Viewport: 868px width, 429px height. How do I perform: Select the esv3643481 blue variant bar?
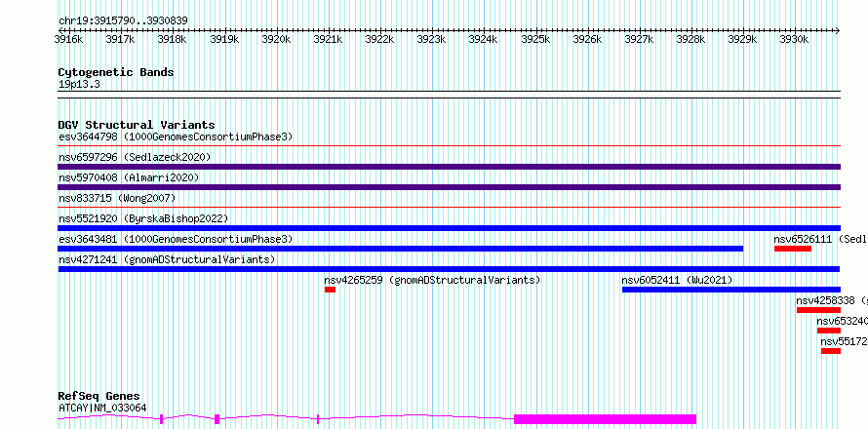pos(400,249)
